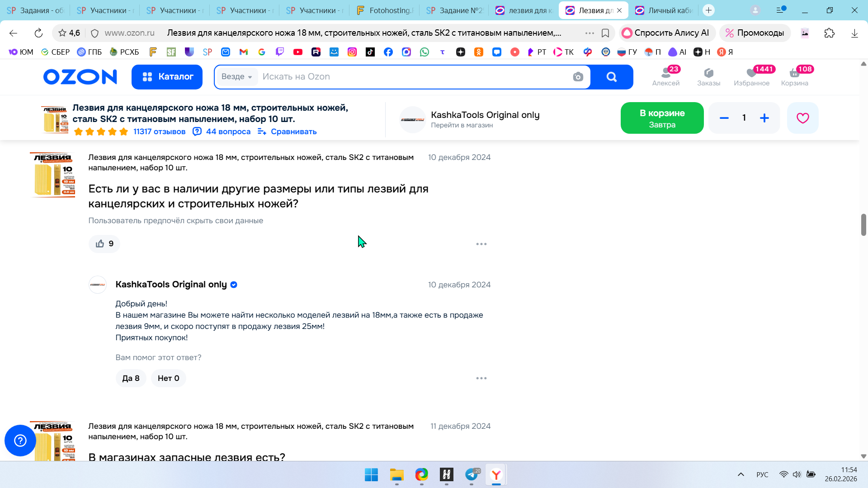Like the question with thumbs up
The height and width of the screenshot is (488, 868).
click(104, 244)
